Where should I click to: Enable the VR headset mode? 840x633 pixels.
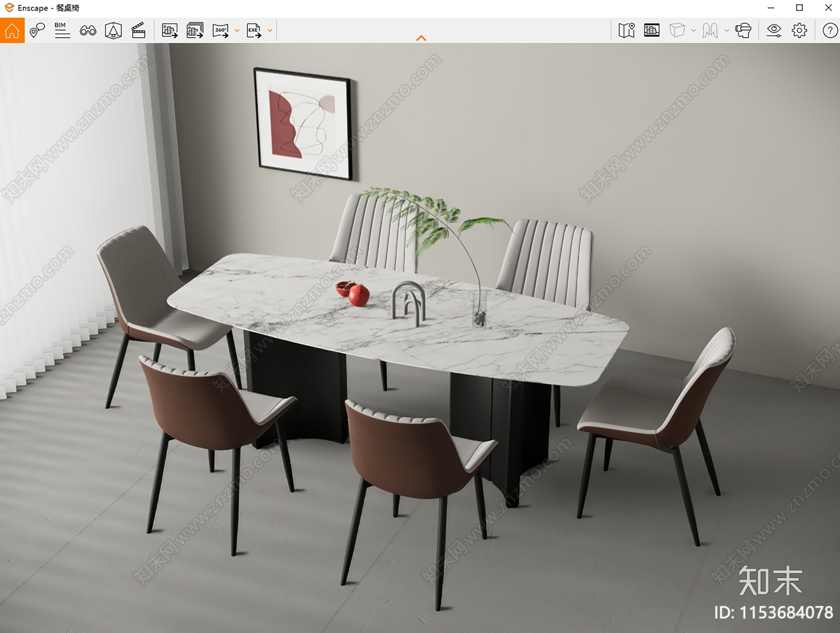[x=743, y=30]
